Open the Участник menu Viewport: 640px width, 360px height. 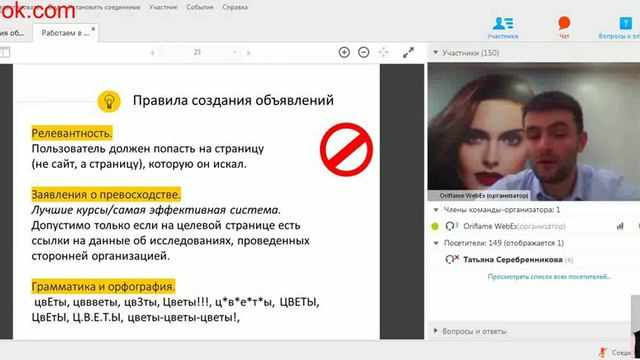(x=163, y=7)
